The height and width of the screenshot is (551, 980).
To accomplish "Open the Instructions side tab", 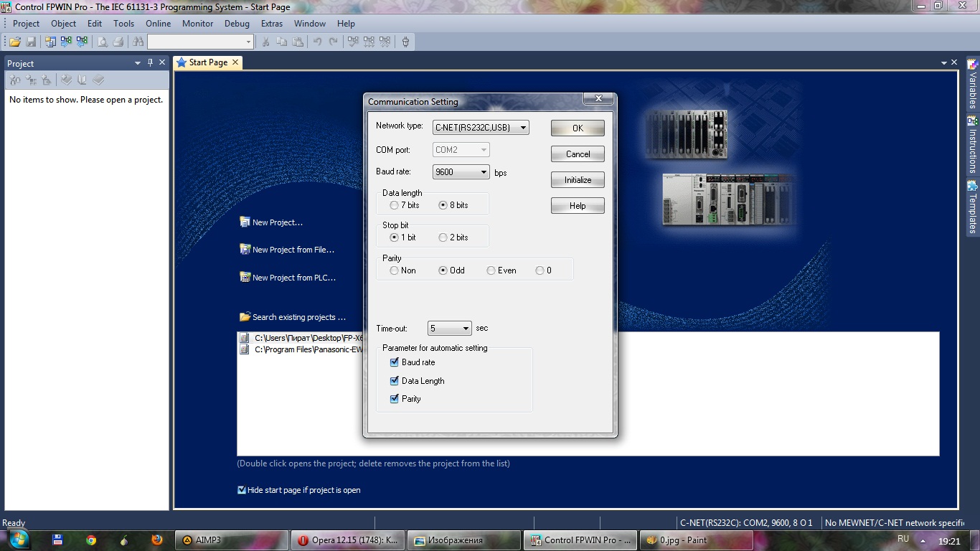I will click(973, 144).
